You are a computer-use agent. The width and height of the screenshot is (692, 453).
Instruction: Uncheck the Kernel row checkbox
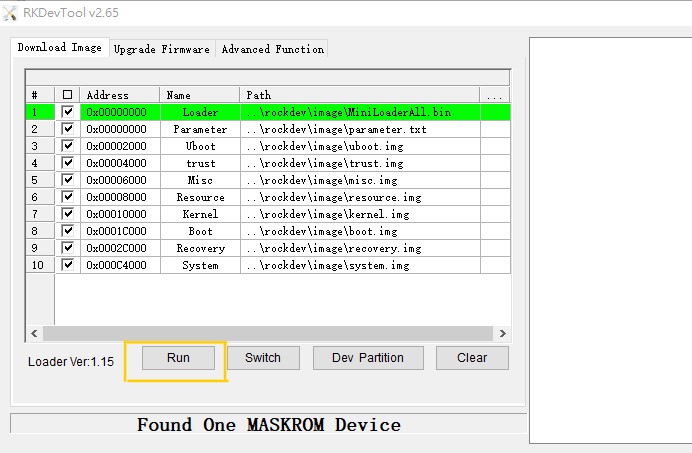click(68, 214)
